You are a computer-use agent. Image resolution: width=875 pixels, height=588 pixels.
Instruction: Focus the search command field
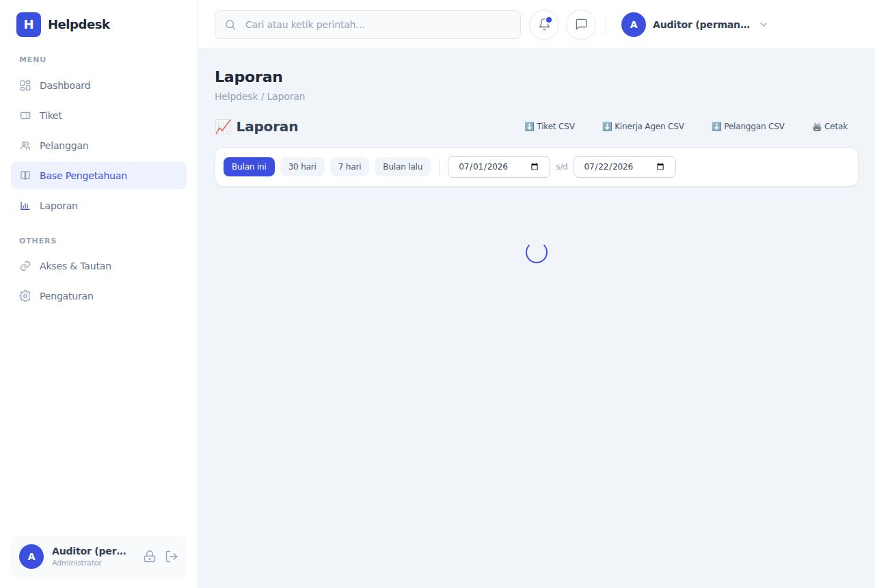pos(368,25)
